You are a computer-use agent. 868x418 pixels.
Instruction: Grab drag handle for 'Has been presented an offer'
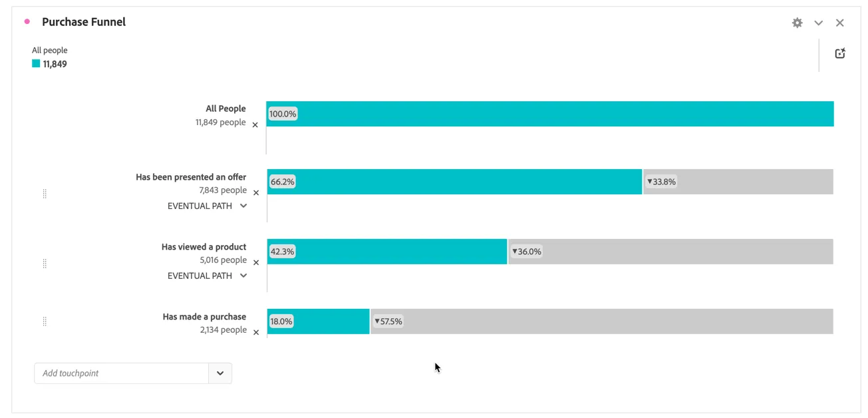(x=45, y=194)
